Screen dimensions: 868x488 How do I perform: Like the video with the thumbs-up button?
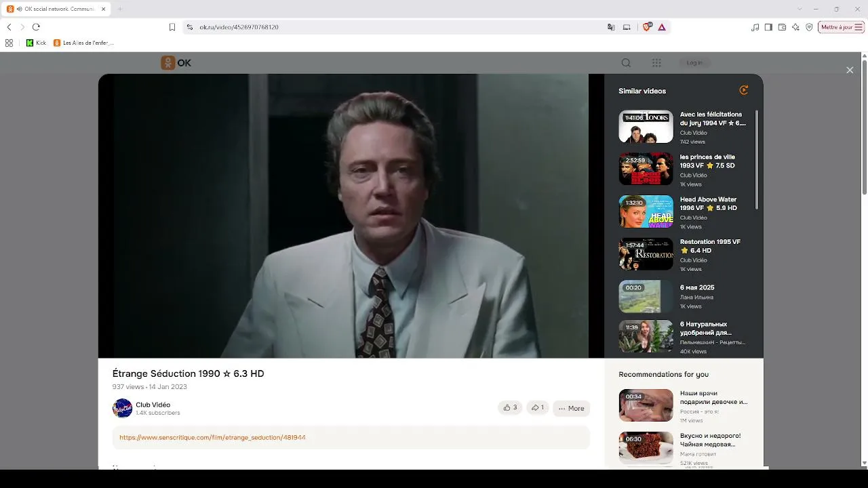[x=510, y=407]
